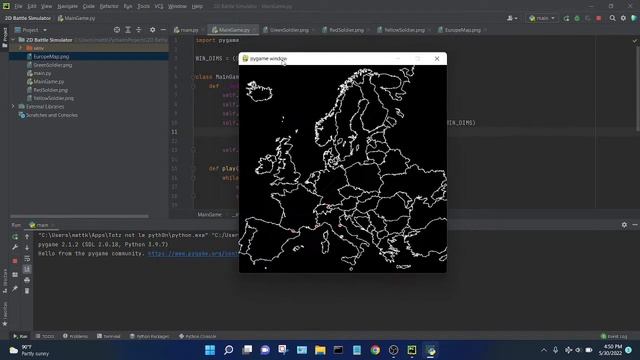This screenshot has width=640, height=360.
Task: Open Scratches and Consoles node
Action: click(x=51, y=115)
